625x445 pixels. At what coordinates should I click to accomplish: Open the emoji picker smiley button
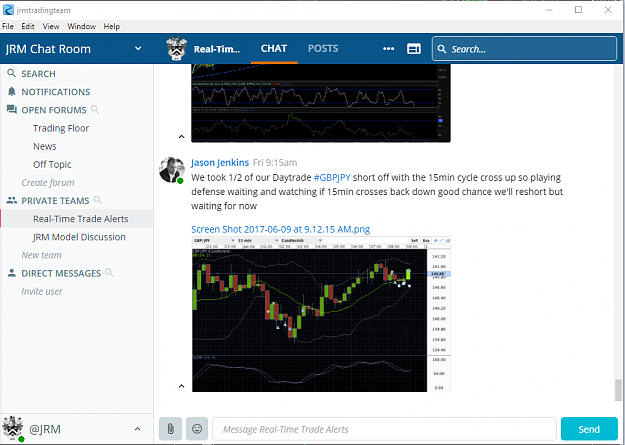tap(197, 429)
